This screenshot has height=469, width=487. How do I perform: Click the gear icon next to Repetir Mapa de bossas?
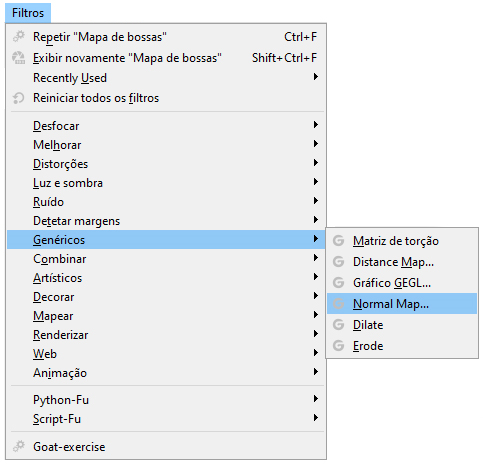coord(19,36)
